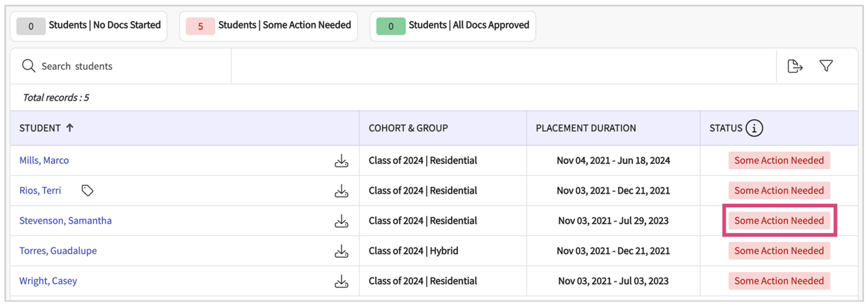The width and height of the screenshot is (868, 306).
Task: Download documents for Mills, Marco
Action: [x=341, y=161]
